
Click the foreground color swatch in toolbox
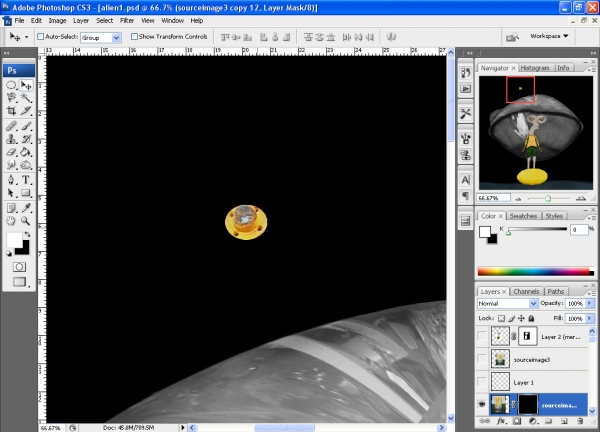pyautogui.click(x=14, y=240)
